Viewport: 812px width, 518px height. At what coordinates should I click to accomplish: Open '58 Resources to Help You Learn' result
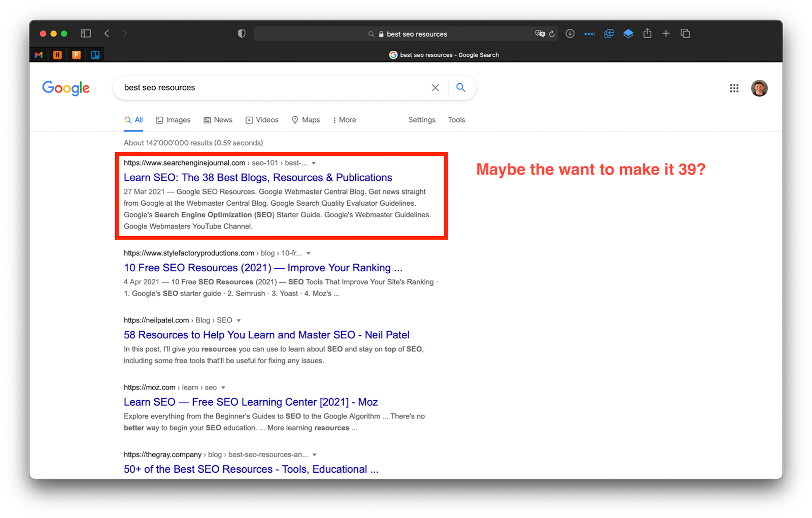pyautogui.click(x=266, y=335)
